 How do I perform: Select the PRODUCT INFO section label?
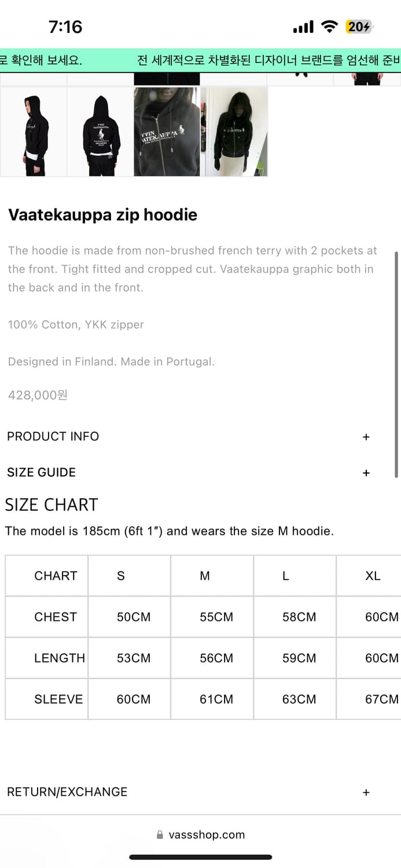pos(53,436)
